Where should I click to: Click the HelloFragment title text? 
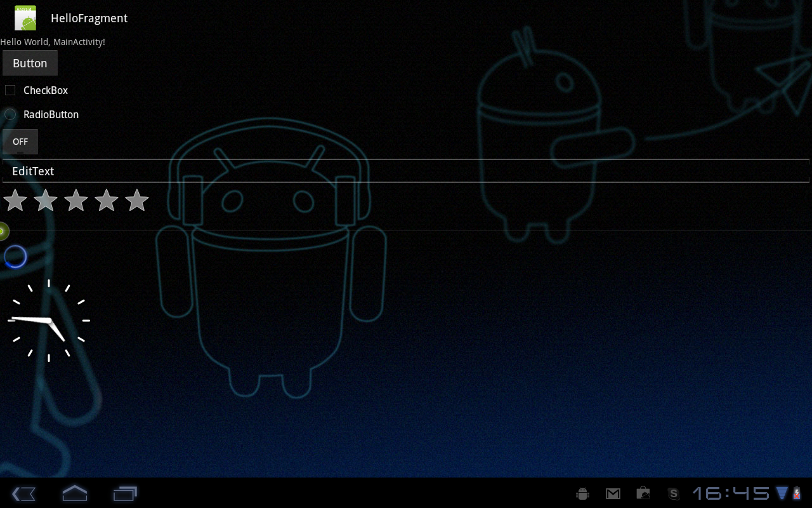point(89,18)
